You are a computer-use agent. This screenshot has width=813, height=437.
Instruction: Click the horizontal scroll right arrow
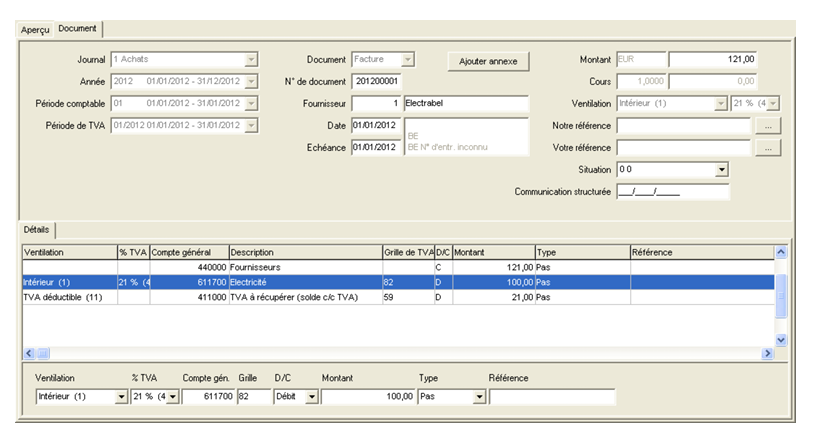coord(767,354)
